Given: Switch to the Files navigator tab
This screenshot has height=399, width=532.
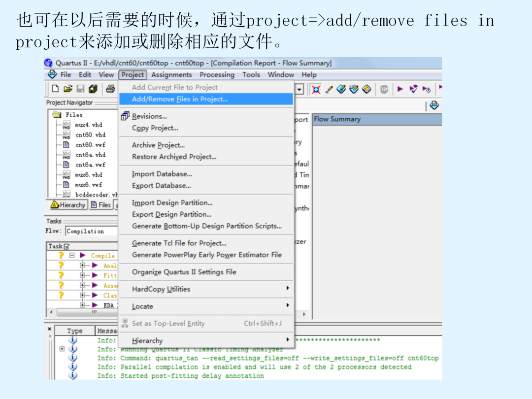Looking at the screenshot, I should click(101, 205).
